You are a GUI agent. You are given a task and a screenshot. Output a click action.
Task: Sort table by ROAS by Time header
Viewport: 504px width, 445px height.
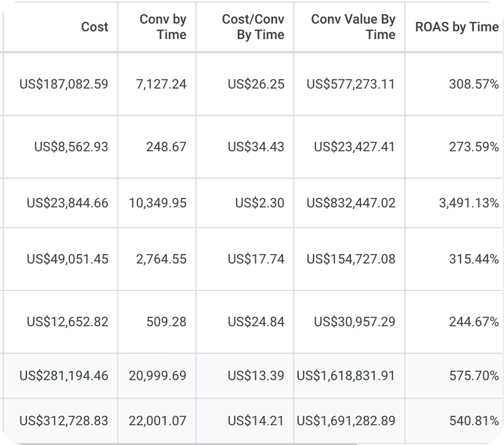point(457,27)
